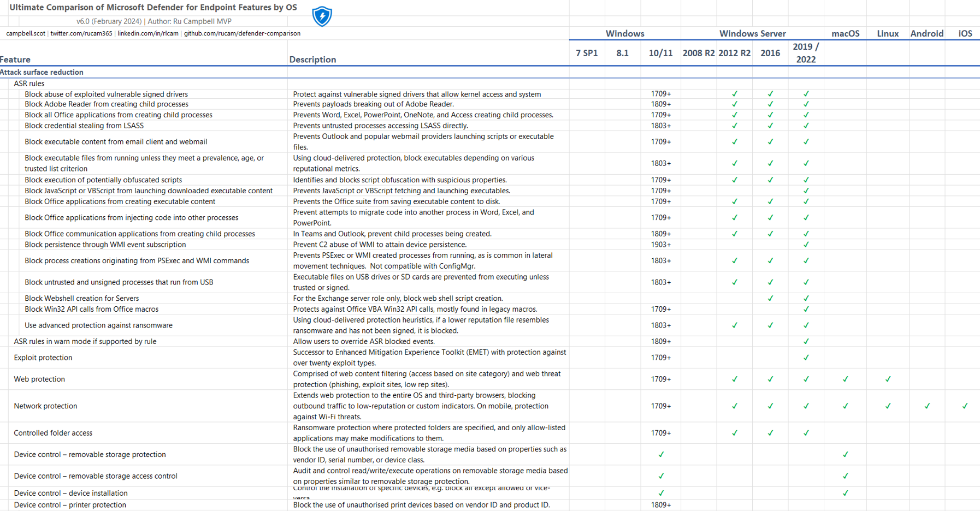The height and width of the screenshot is (511, 980).
Task: Open the github.com/rucam/defender-comparison link
Action: (x=242, y=33)
